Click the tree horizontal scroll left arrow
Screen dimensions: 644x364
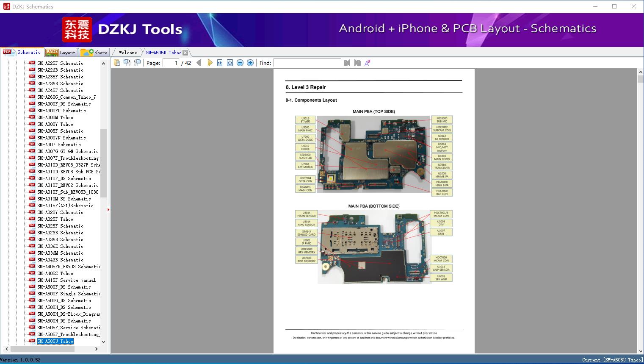point(6,349)
